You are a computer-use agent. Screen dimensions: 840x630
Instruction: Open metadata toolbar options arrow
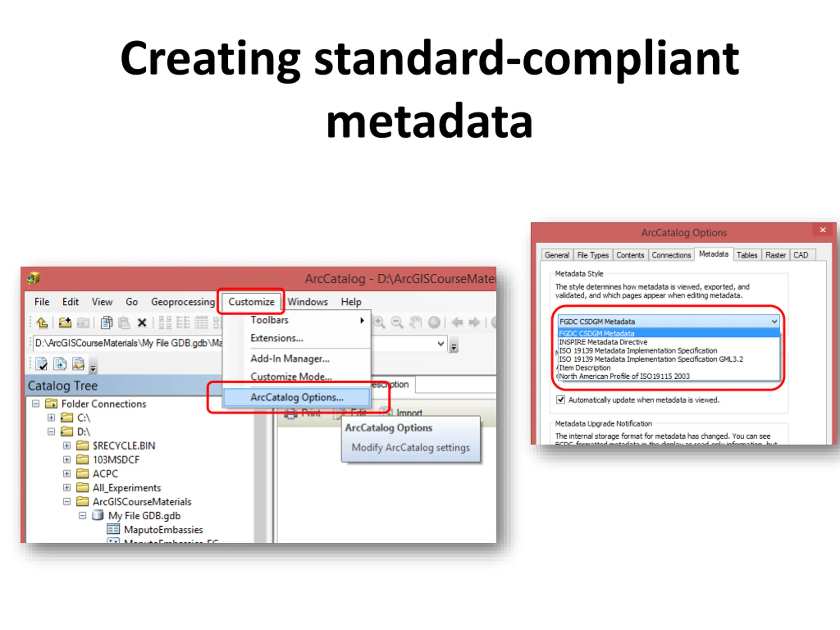pyautogui.click(x=93, y=367)
